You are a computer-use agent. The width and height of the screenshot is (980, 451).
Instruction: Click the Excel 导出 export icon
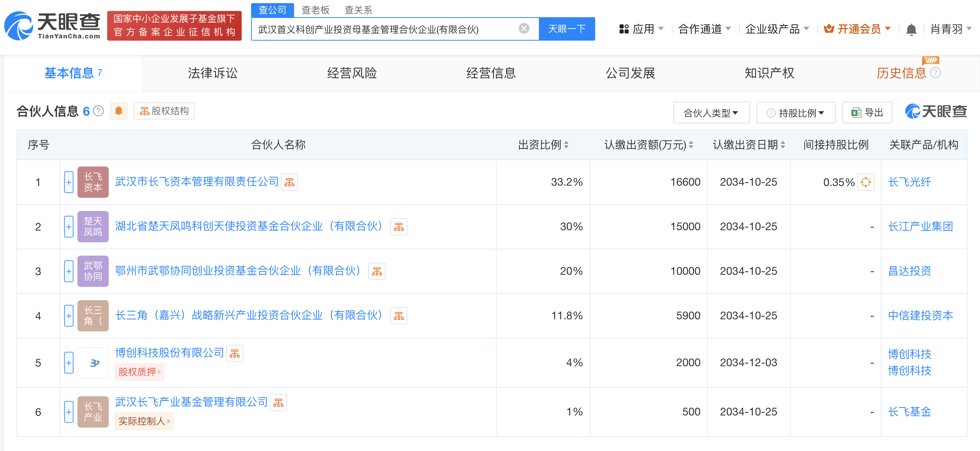tap(856, 113)
